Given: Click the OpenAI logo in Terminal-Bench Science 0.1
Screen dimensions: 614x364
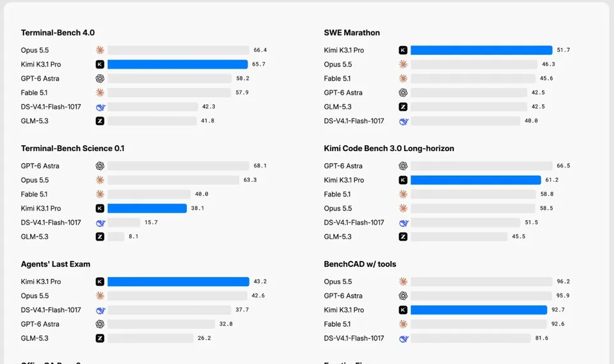Looking at the screenshot, I should point(100,166).
